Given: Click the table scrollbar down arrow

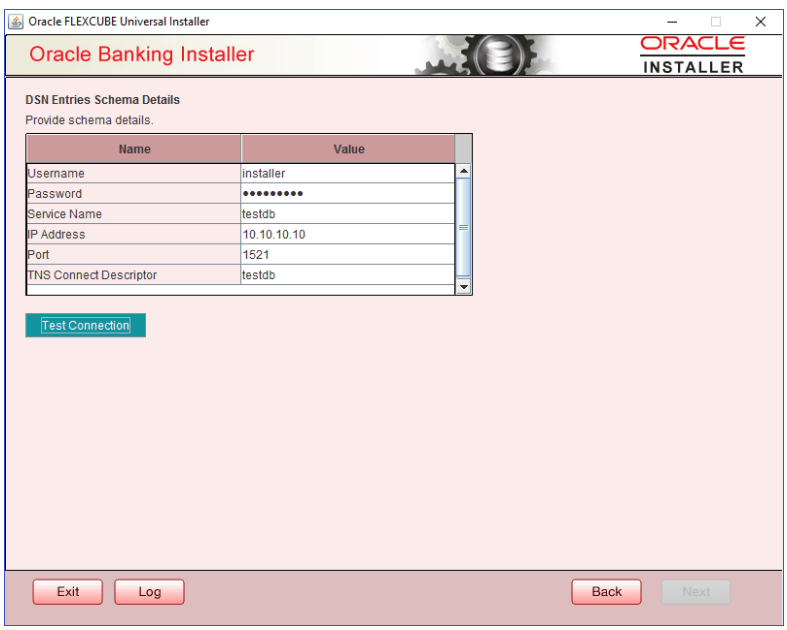Looking at the screenshot, I should 464,287.
